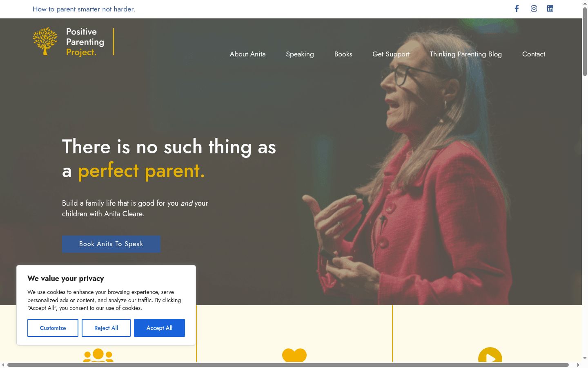Viewport: 588px width, 368px height.
Task: Click the horizontal scrollbar at bottom
Action: (288, 365)
